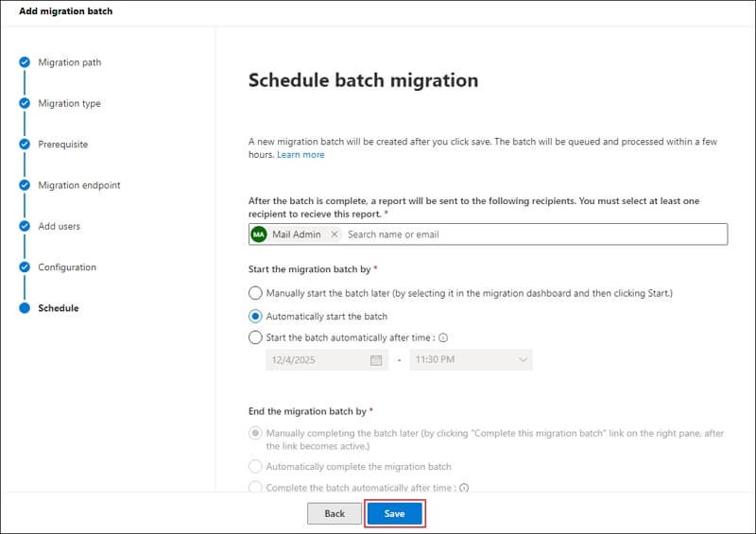Click 'Start the migration batch by' label
Viewport: 756px width, 534px height.
[309, 269]
